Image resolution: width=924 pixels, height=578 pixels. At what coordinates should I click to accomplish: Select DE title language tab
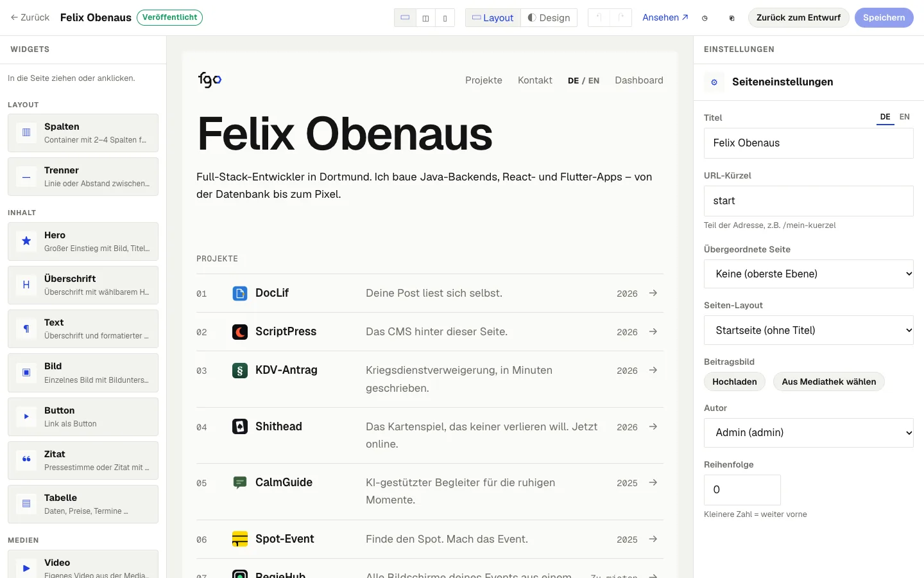tap(886, 117)
